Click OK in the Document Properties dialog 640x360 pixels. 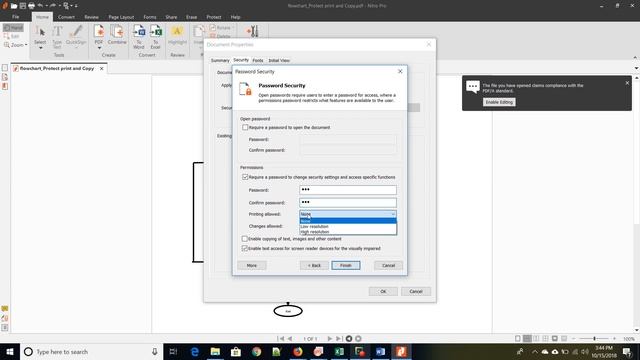coord(383,291)
